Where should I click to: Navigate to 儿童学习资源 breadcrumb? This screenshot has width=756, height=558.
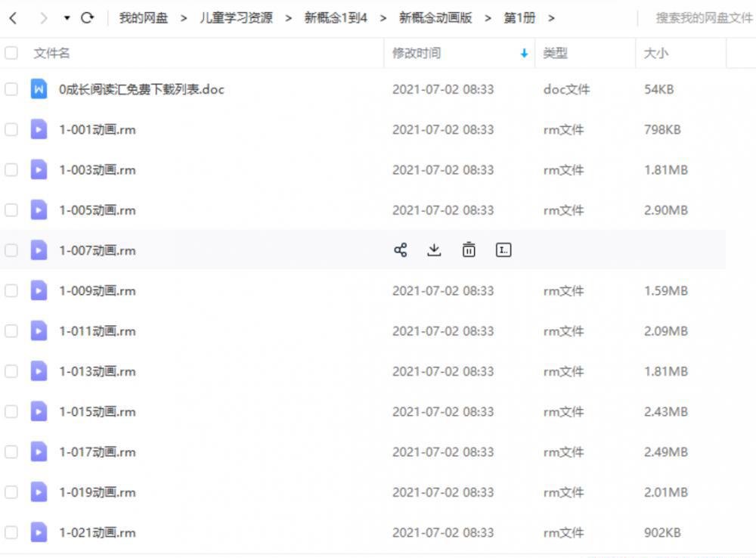(236, 18)
